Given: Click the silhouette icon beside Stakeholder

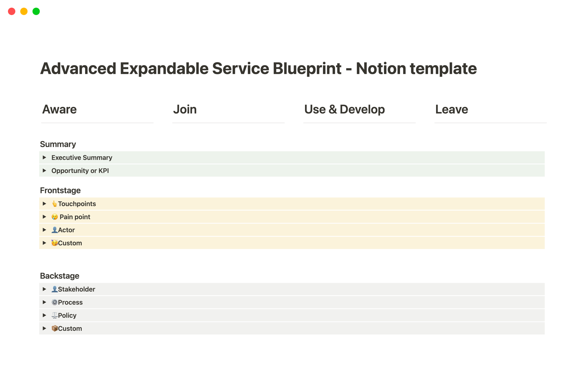Looking at the screenshot, I should (x=55, y=289).
